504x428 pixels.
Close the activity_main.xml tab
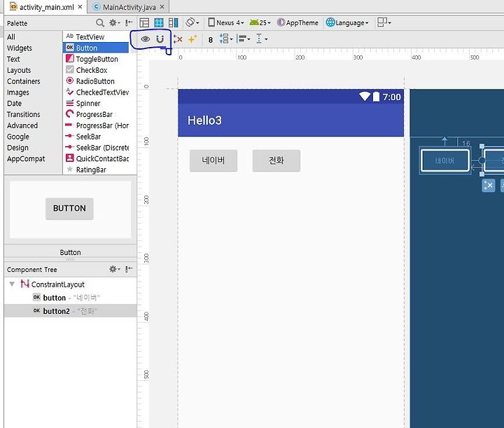[80, 7]
